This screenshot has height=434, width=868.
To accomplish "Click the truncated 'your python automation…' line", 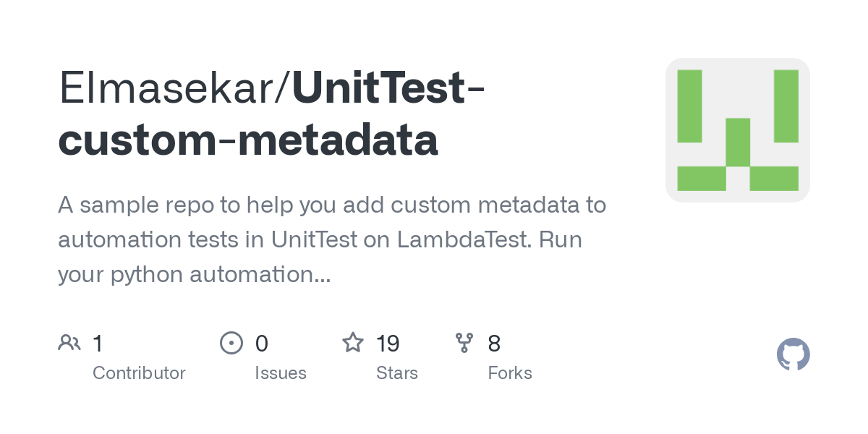I will (194, 274).
